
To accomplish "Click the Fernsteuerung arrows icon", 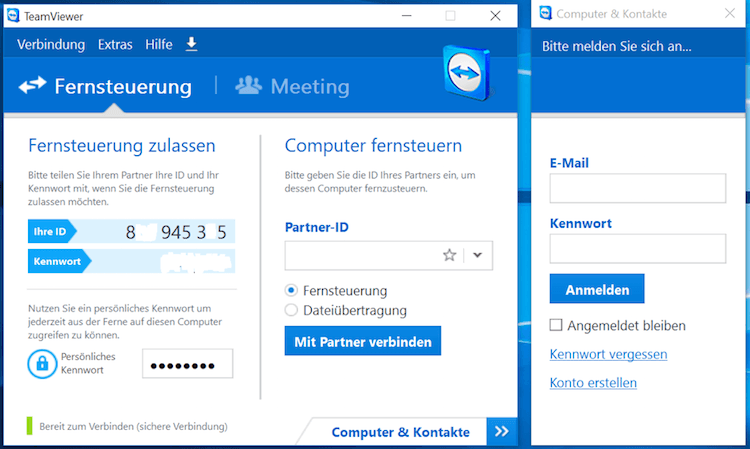I will (x=32, y=85).
